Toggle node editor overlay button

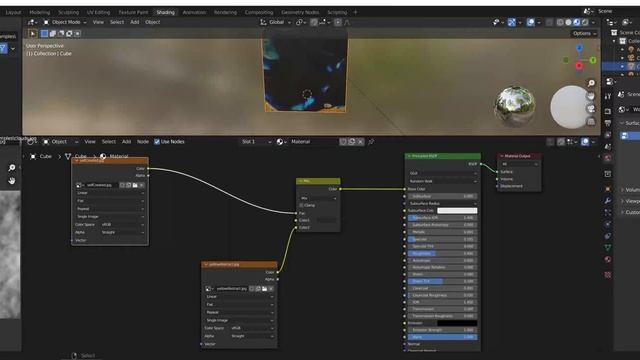pos(585,142)
